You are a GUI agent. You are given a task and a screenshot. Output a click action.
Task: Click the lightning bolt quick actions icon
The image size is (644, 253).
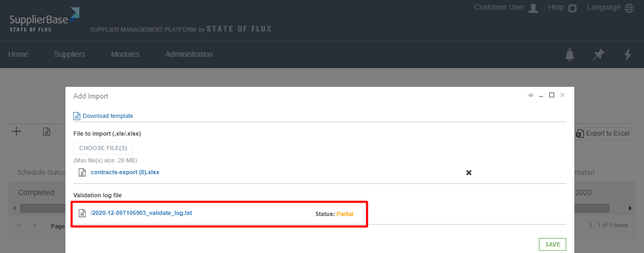(x=627, y=54)
